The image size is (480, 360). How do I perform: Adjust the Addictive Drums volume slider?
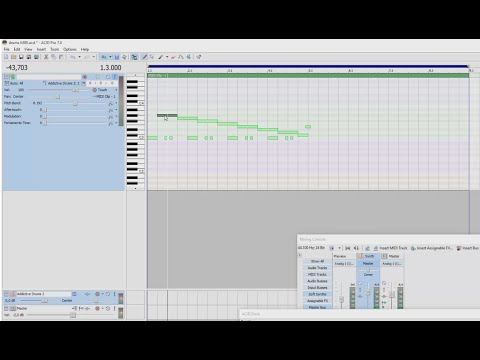pos(44,301)
